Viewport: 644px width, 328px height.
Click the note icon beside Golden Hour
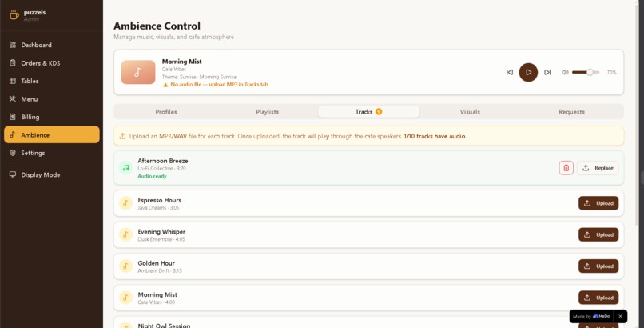coord(125,266)
